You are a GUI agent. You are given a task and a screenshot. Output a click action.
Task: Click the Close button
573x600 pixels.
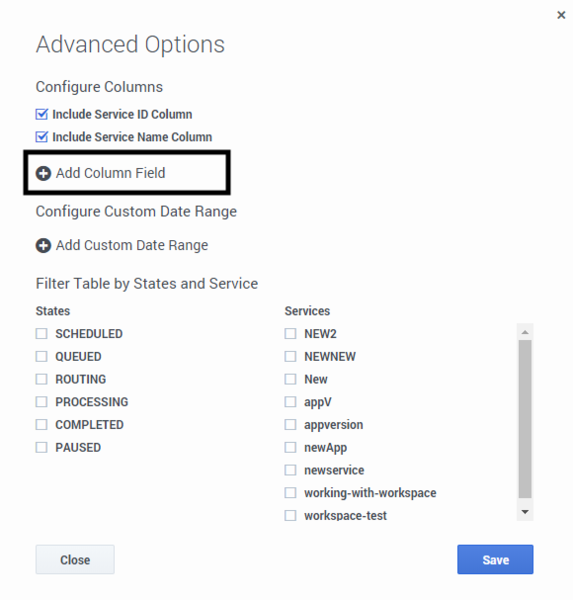click(75, 559)
